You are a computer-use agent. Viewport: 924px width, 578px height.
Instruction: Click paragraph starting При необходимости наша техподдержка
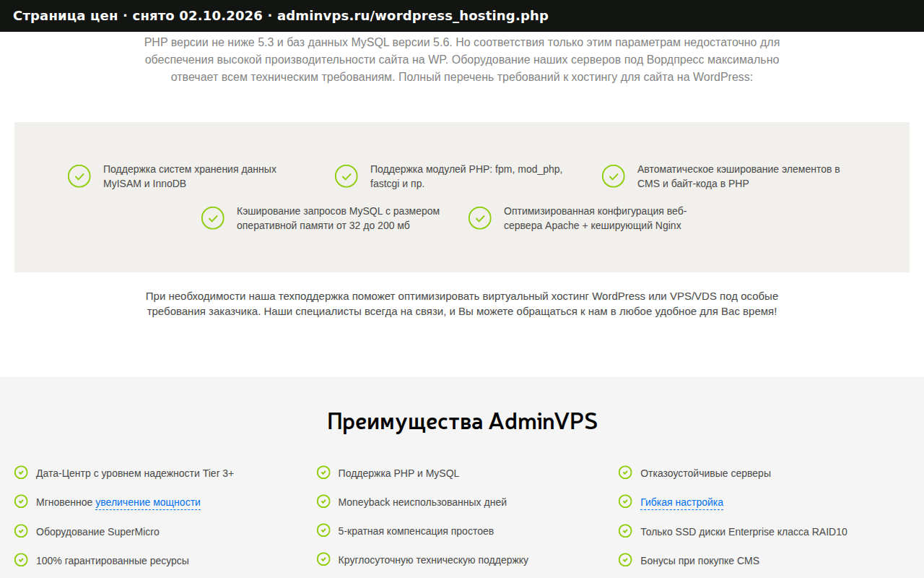(x=462, y=304)
